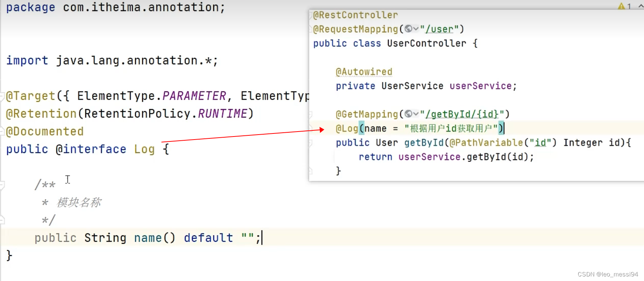Click the purple userService field name after UserService

481,86
